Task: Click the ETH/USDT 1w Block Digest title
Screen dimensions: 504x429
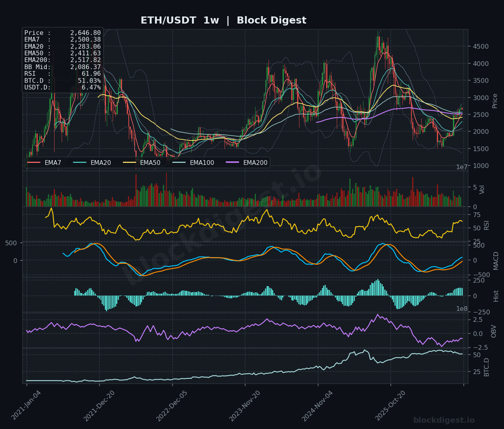Action: (223, 20)
